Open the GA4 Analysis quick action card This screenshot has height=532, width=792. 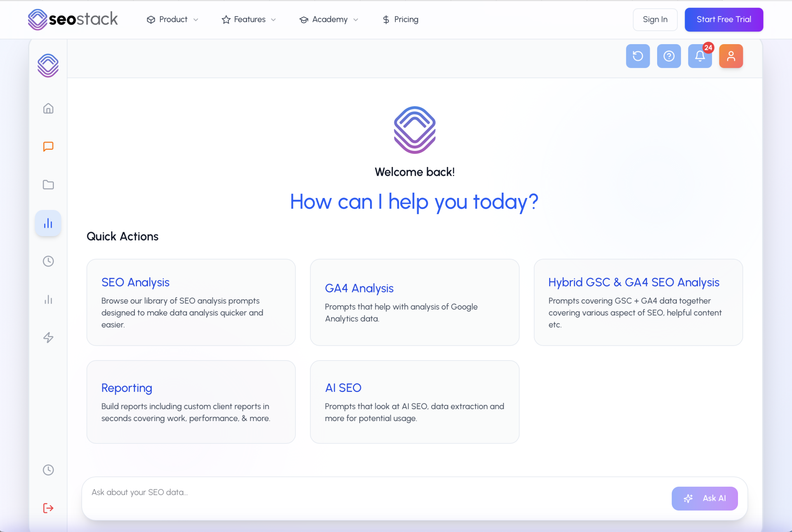pos(415,302)
